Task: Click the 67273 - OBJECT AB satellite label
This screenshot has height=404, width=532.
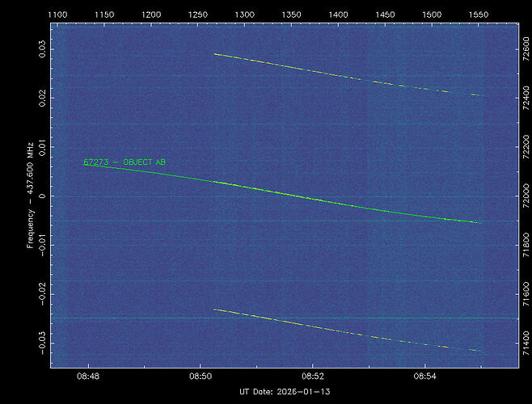Action: pos(125,162)
